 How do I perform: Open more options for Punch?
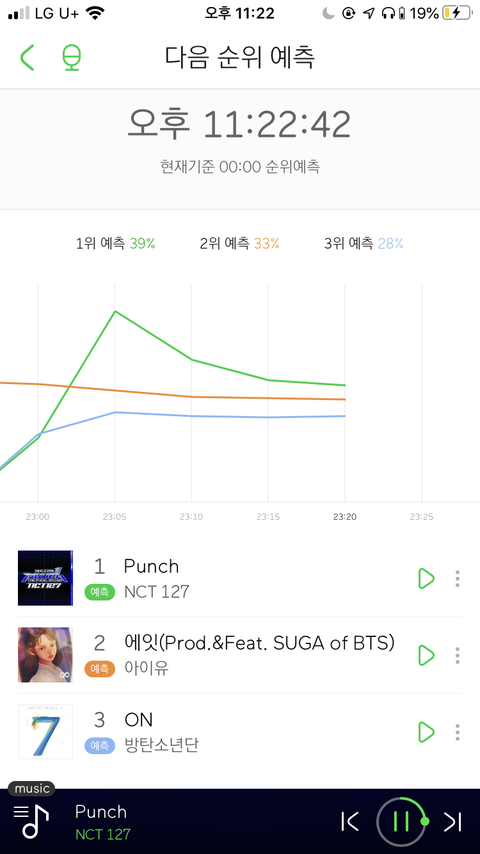(457, 578)
